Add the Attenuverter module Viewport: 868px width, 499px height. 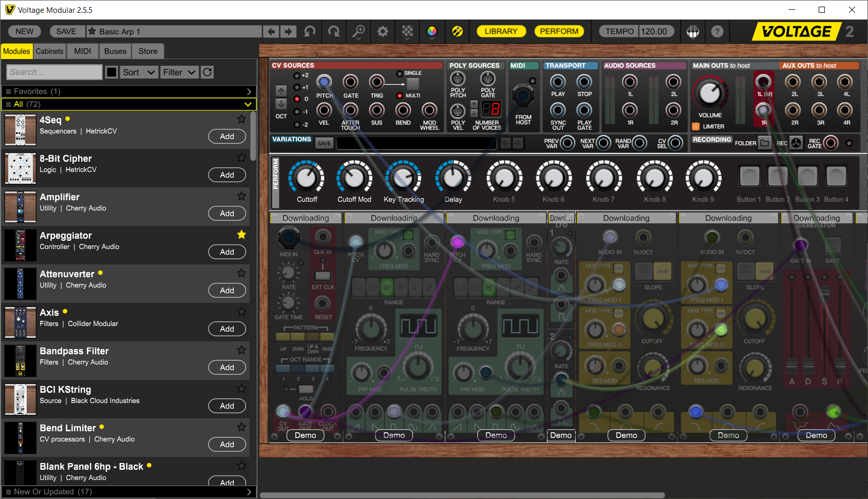tap(227, 291)
